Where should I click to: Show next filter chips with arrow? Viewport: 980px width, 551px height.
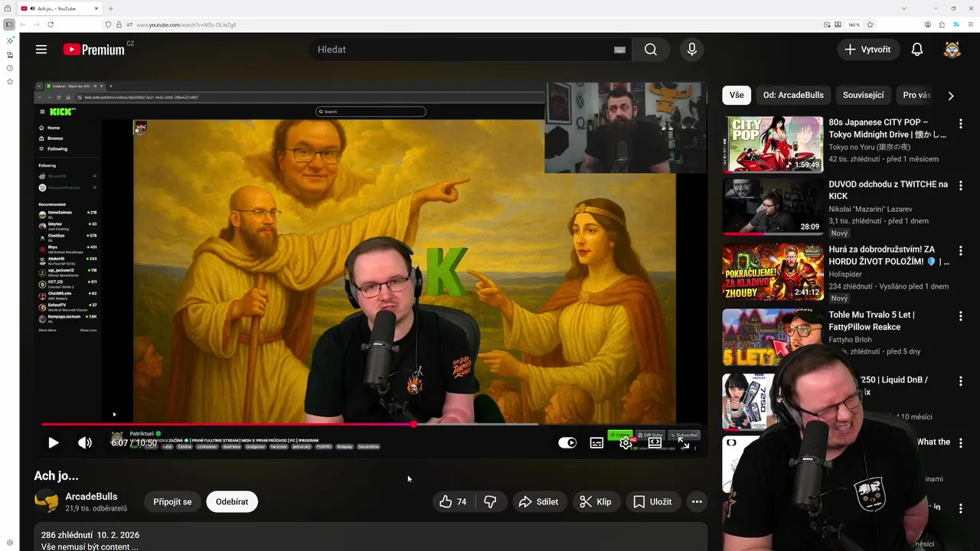pyautogui.click(x=951, y=96)
